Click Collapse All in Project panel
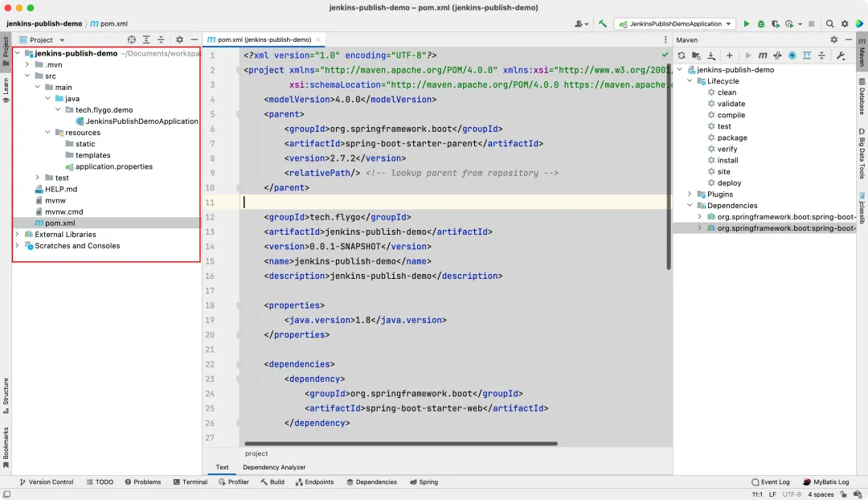 (161, 40)
